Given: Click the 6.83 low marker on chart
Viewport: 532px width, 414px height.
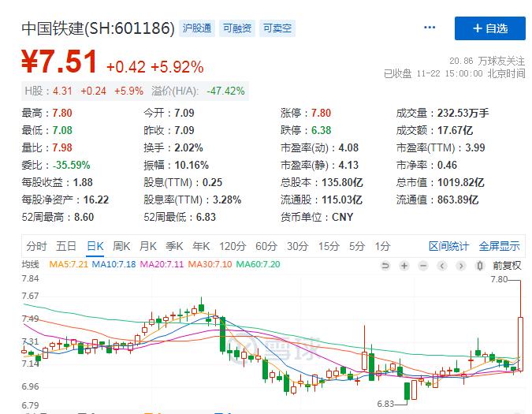Looking at the screenshot, I should (x=385, y=404).
